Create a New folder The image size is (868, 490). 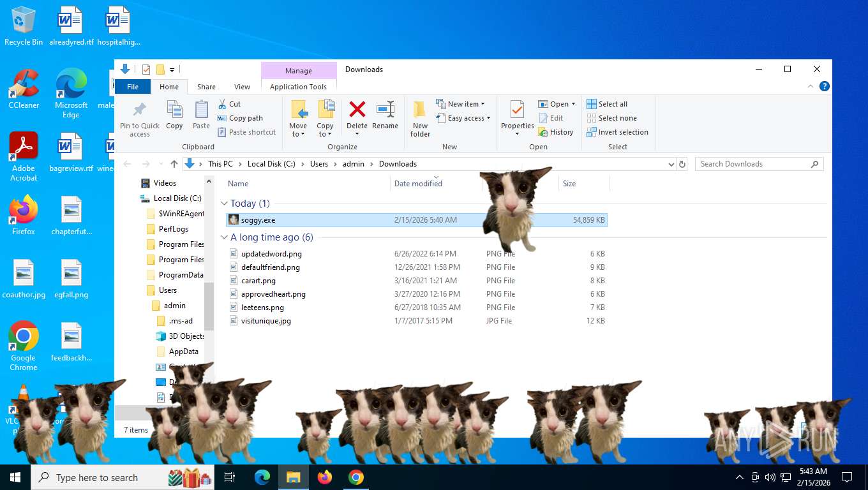tap(420, 119)
